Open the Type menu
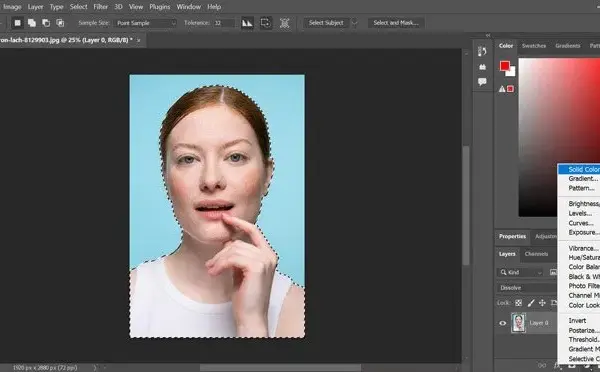This screenshot has height=372, width=600. click(56, 7)
